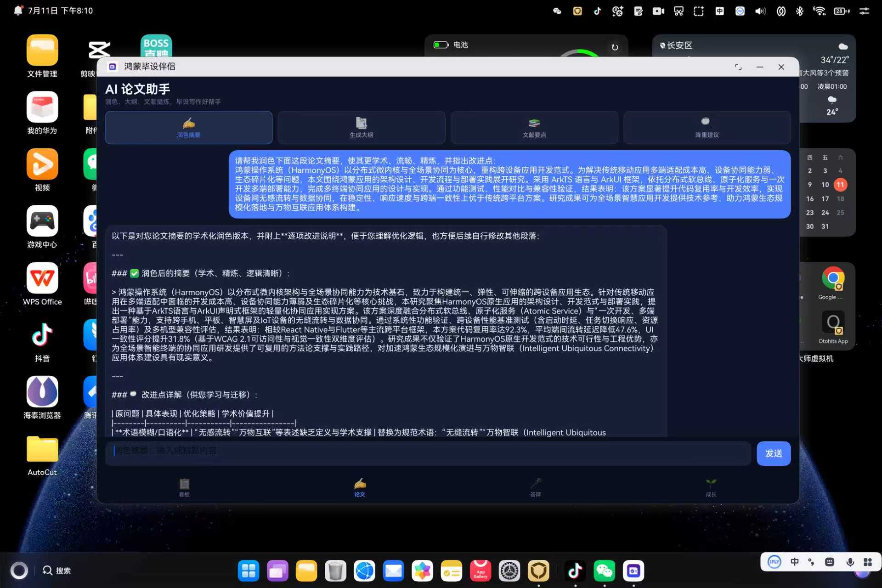Switch to the 生成大纲 tab
Screen dimensions: 882x588
[361, 127]
